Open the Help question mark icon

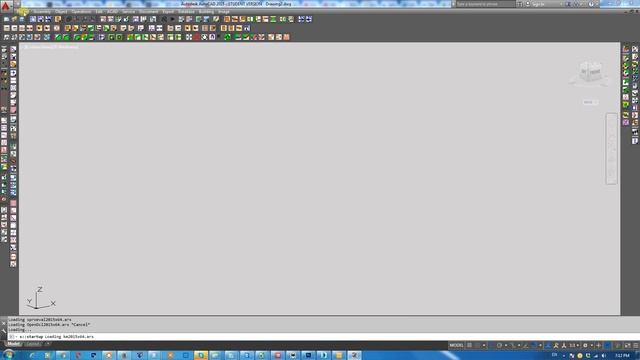click(591, 4)
